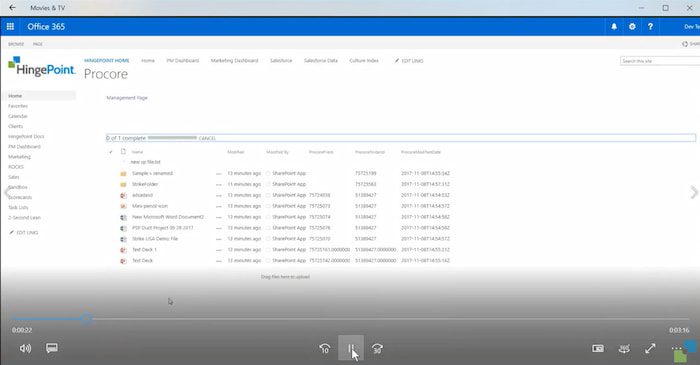Skip forward 30 seconds
Screen dimensions: 700x365
377,348
